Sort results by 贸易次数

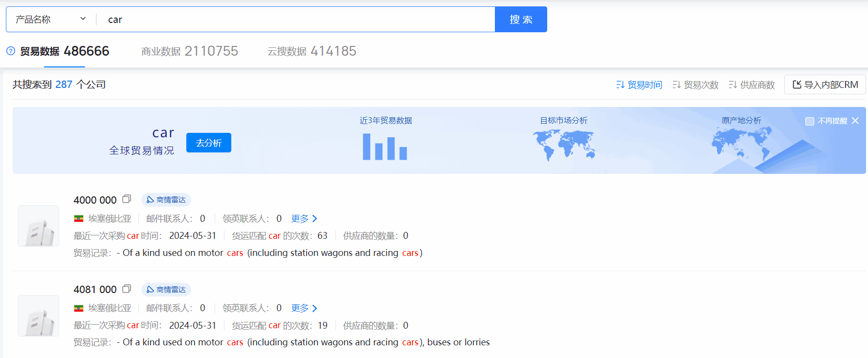click(x=695, y=85)
